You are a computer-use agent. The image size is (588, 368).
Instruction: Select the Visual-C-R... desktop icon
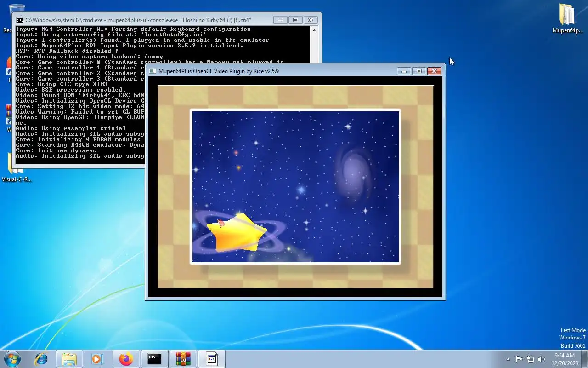[x=17, y=168]
